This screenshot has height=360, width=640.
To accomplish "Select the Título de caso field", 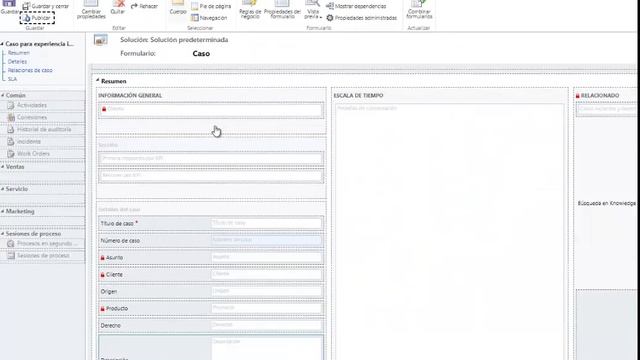I will coord(211,223).
